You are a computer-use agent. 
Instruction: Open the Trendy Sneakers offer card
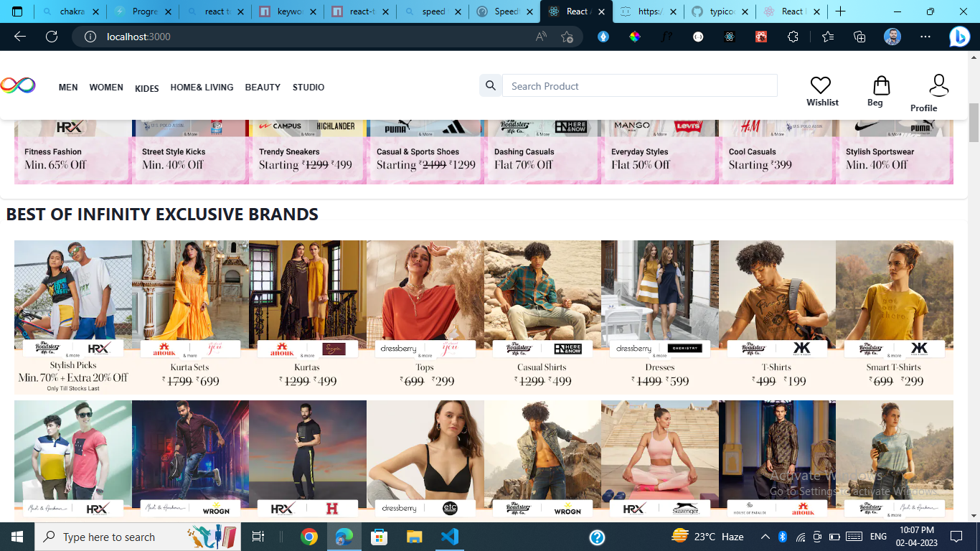click(x=308, y=152)
